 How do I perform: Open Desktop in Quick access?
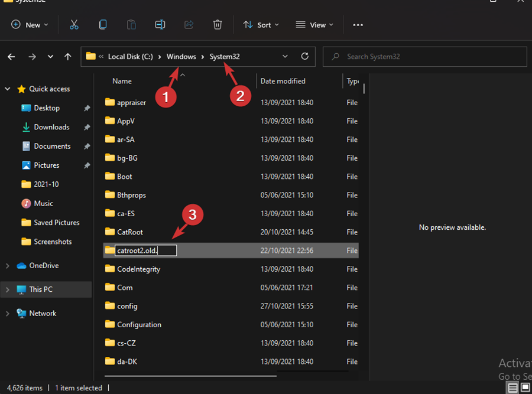[x=47, y=108]
